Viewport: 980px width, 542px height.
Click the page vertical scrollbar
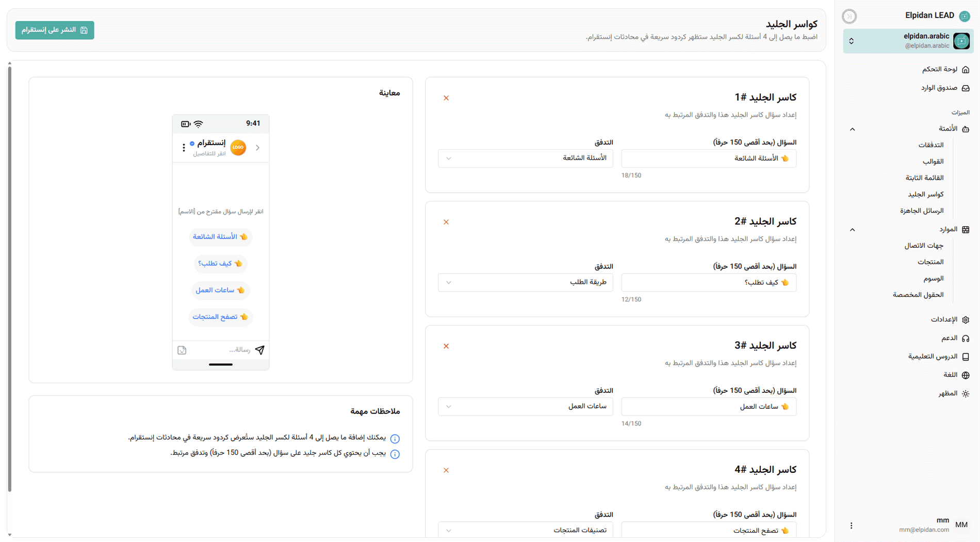point(9,279)
